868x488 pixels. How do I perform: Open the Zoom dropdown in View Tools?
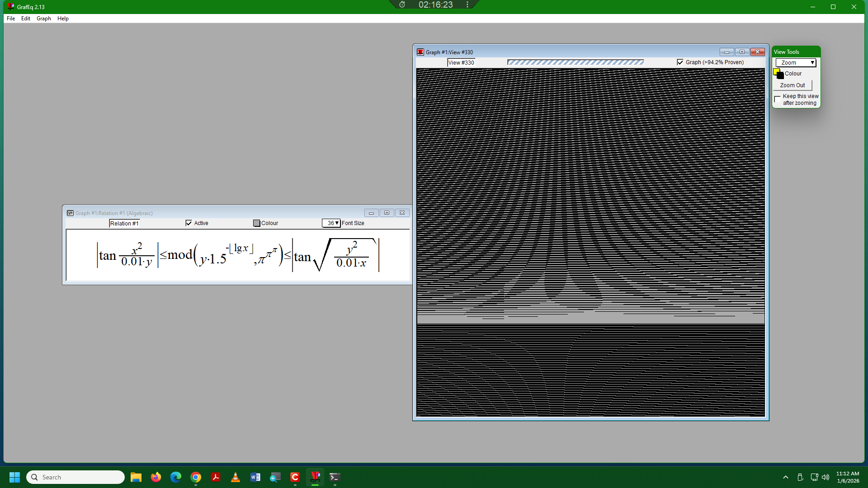coord(796,63)
